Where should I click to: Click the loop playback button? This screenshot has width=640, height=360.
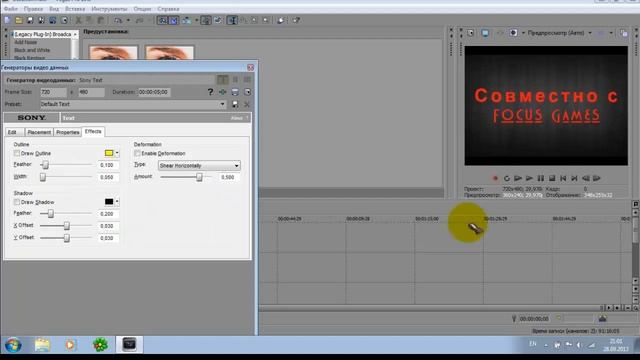click(507, 178)
